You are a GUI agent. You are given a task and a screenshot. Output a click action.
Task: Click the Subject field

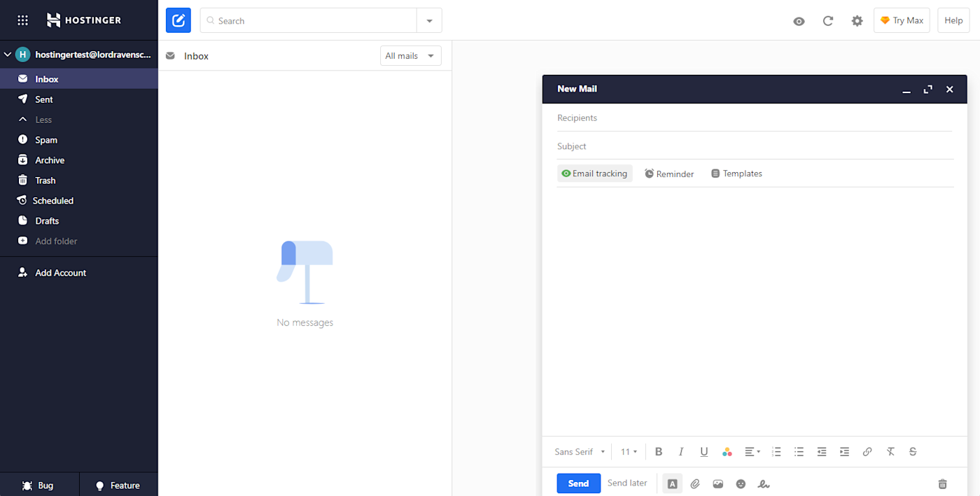coord(755,146)
